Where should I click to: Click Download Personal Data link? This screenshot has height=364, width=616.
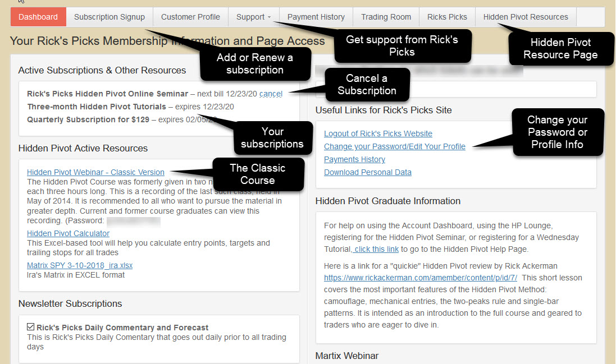pos(368,173)
